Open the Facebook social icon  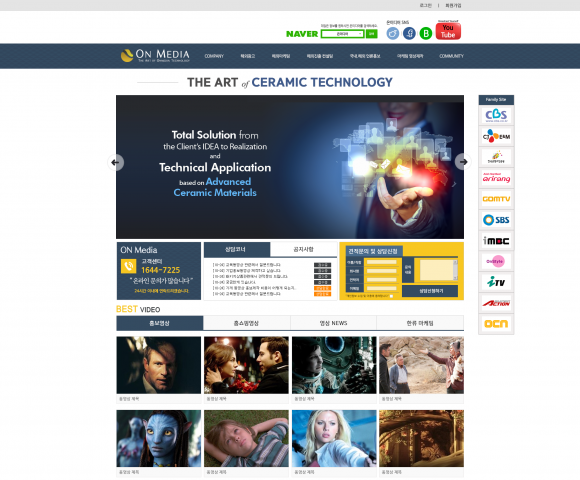[409, 34]
